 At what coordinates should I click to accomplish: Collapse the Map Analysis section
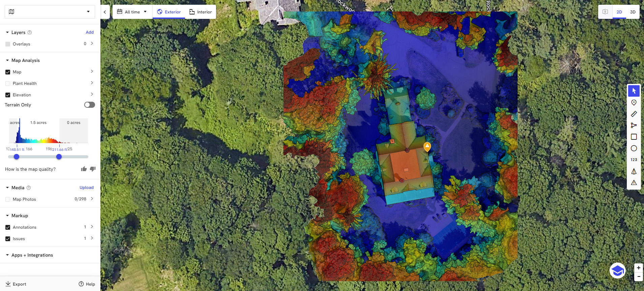coord(7,61)
